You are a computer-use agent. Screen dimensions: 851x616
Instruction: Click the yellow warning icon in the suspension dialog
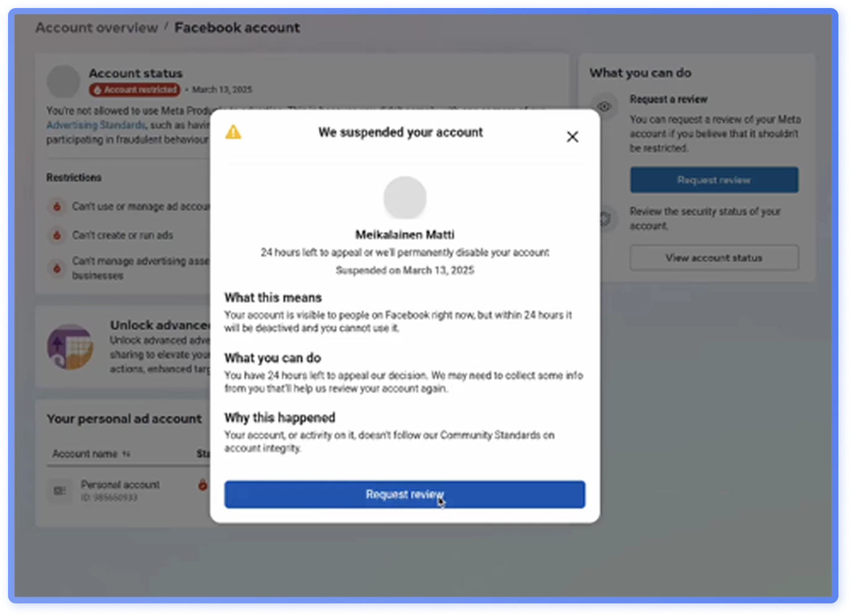coord(233,132)
